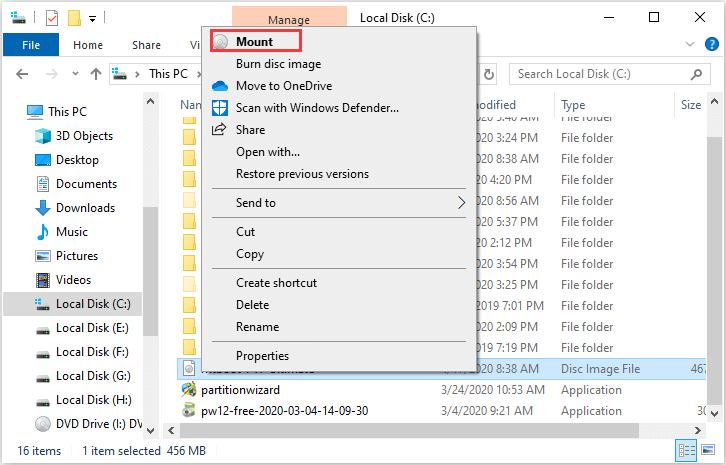Select pw12-free-2020-03-04-14-09-30 file
The height and width of the screenshot is (465, 726).
284,411
